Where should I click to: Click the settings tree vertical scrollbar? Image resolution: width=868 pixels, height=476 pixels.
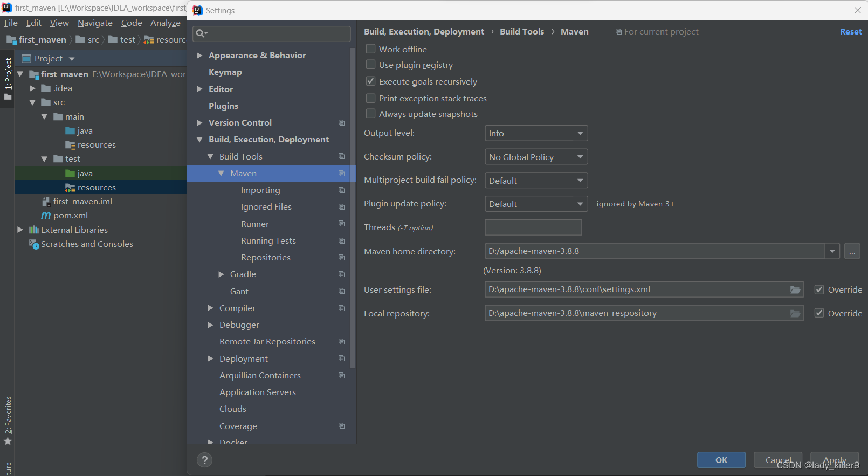pos(353,208)
